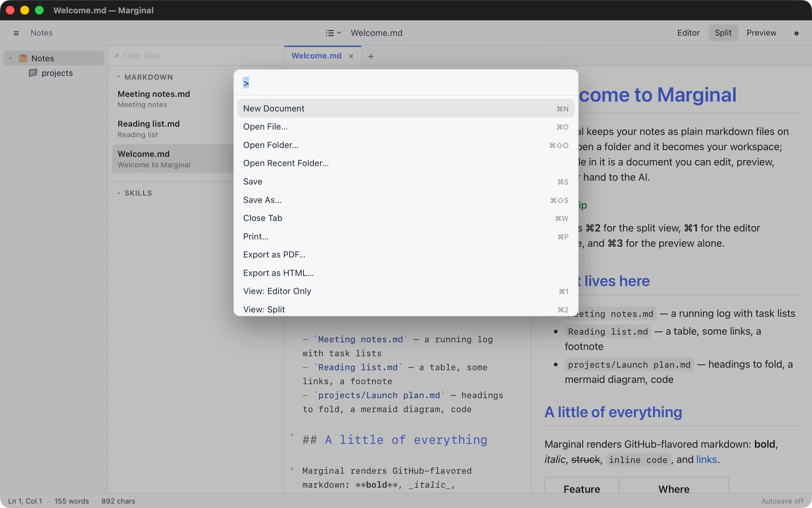812x508 pixels.
Task: Click projects/Launch plan.md code in preview
Action: coord(629,364)
